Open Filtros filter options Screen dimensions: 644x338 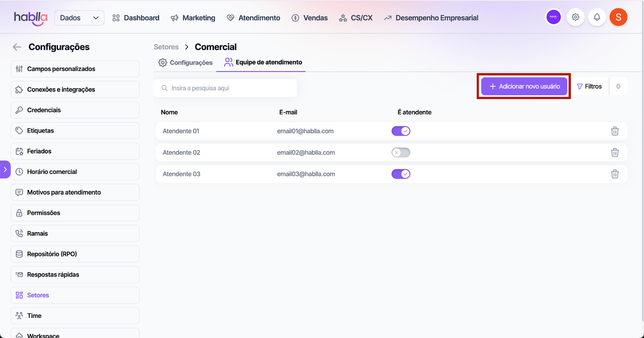click(x=589, y=87)
